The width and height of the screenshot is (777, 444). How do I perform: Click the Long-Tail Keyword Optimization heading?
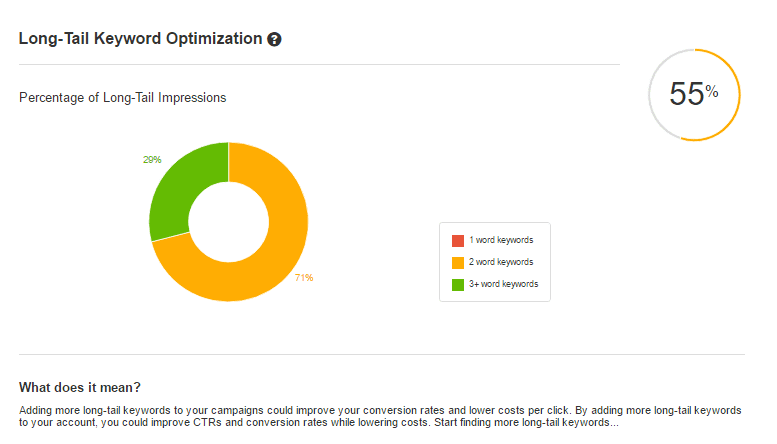(141, 39)
